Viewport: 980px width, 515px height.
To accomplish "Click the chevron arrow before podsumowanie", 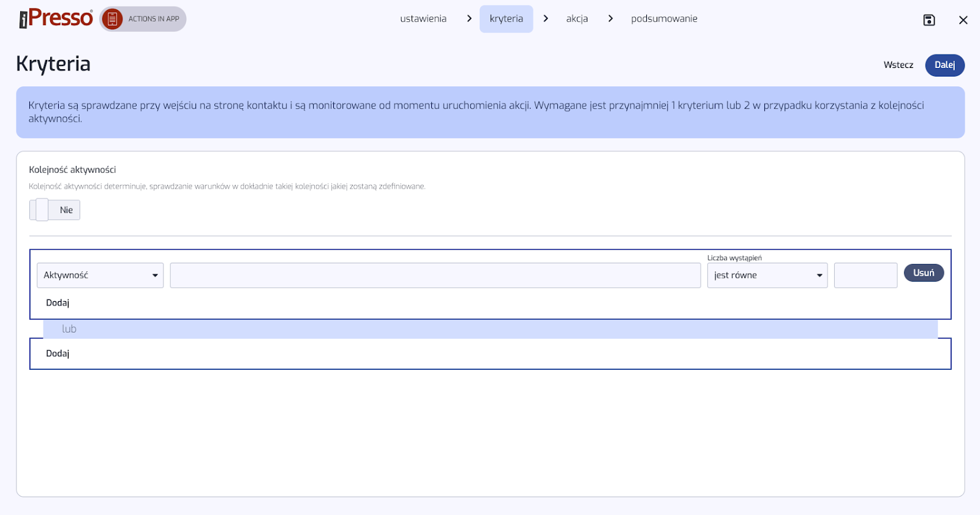I will (610, 18).
